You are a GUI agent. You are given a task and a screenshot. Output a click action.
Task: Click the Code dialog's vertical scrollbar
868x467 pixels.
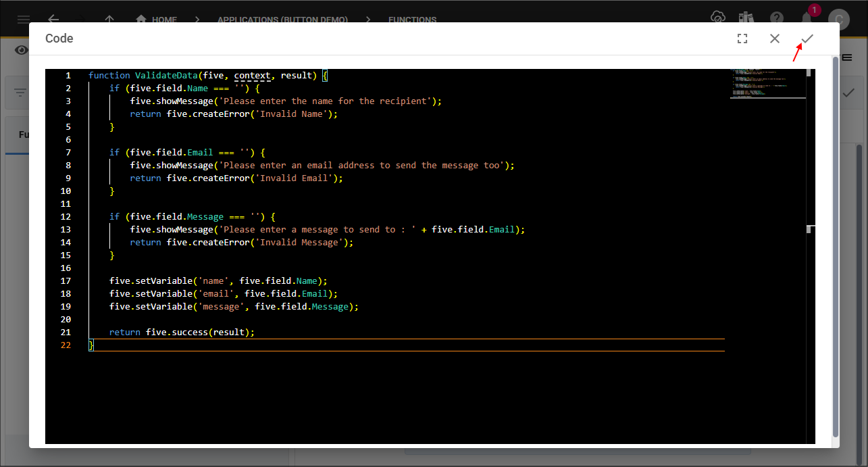click(x=836, y=245)
